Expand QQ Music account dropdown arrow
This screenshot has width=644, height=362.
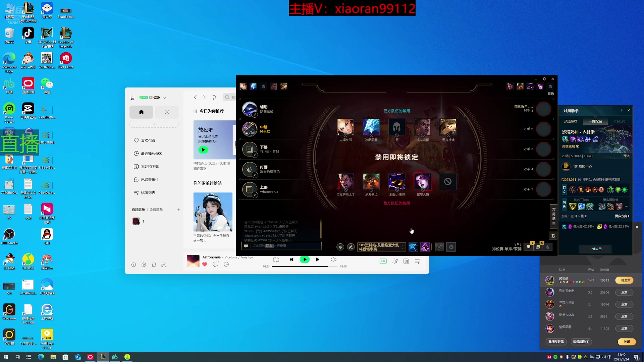coord(164,98)
